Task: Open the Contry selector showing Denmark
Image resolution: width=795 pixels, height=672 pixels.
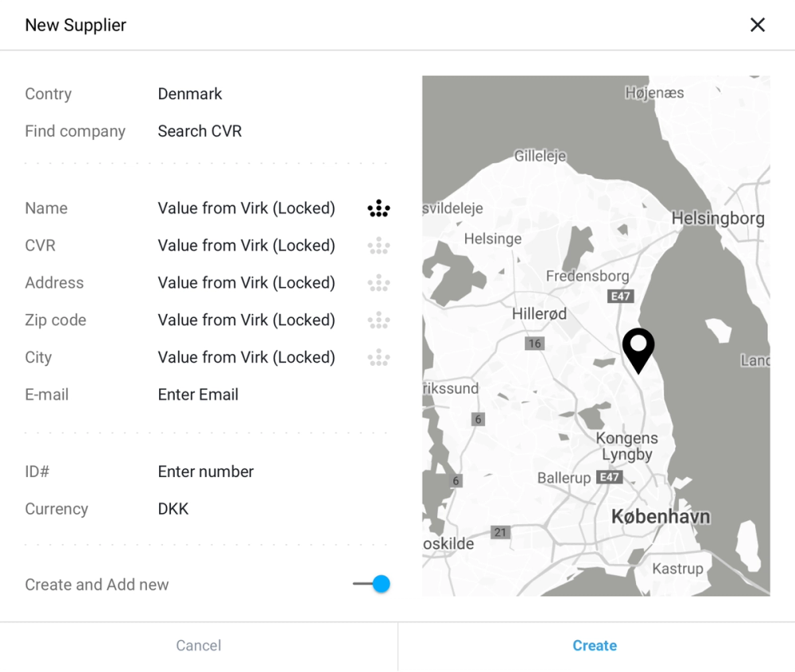Action: (x=190, y=94)
